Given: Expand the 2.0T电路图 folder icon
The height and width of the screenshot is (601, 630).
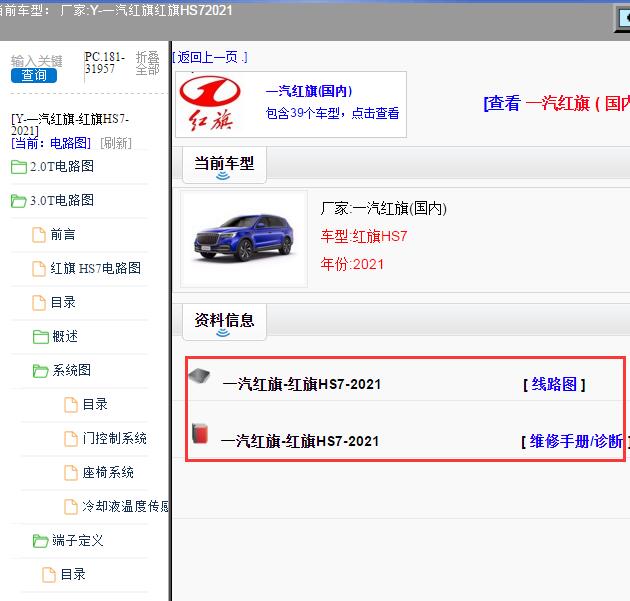Looking at the screenshot, I should [18, 167].
